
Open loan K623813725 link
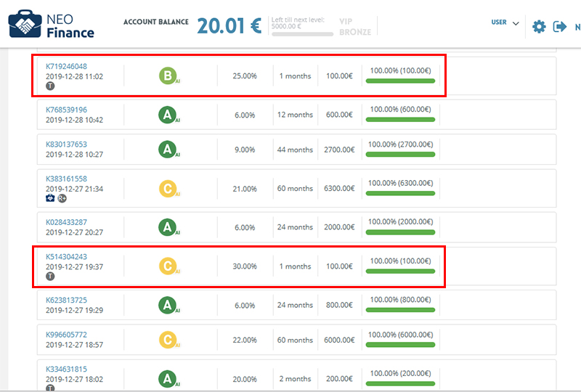coord(66,300)
